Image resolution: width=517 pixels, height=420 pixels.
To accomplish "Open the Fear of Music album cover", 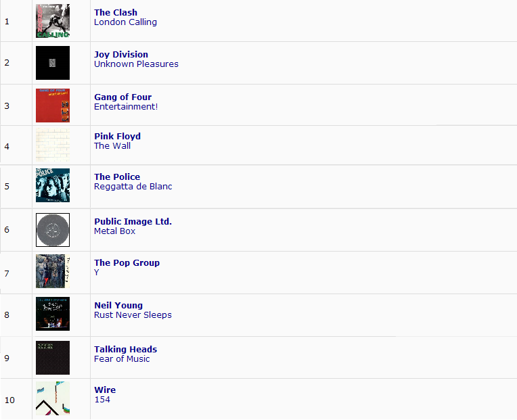I will pyautogui.click(x=53, y=358).
